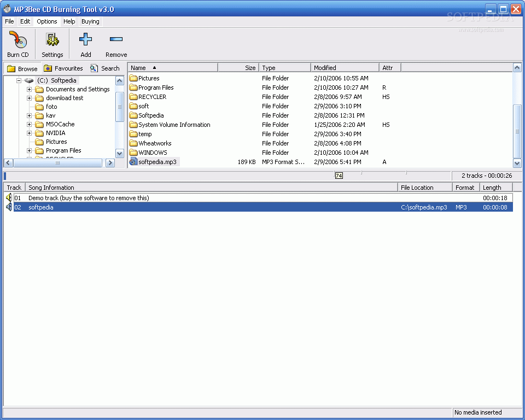The image size is (525, 420).
Task: Sort files by Name column header
Action: click(173, 68)
